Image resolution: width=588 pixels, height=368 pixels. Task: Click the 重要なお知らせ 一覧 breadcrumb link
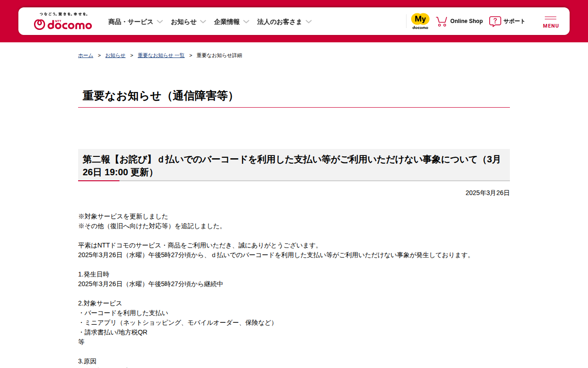pos(161,55)
